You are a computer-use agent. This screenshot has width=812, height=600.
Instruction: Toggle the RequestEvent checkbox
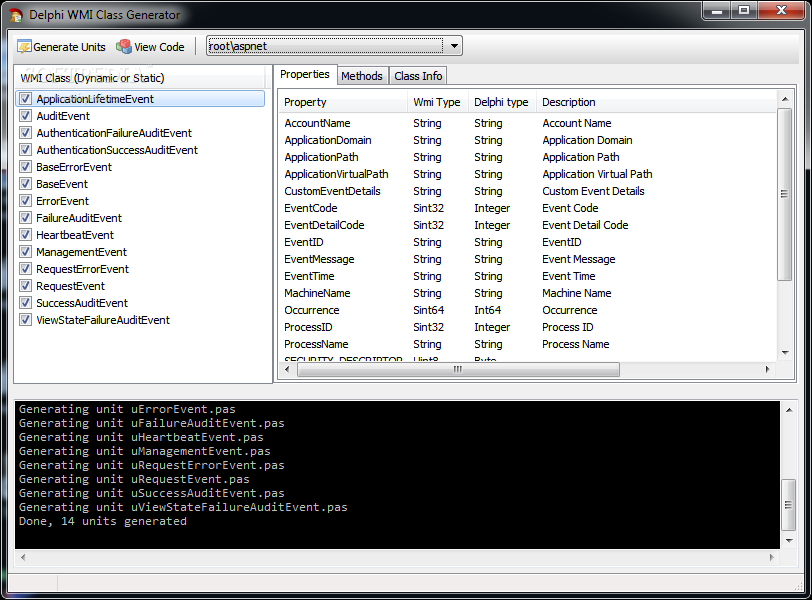(25, 286)
